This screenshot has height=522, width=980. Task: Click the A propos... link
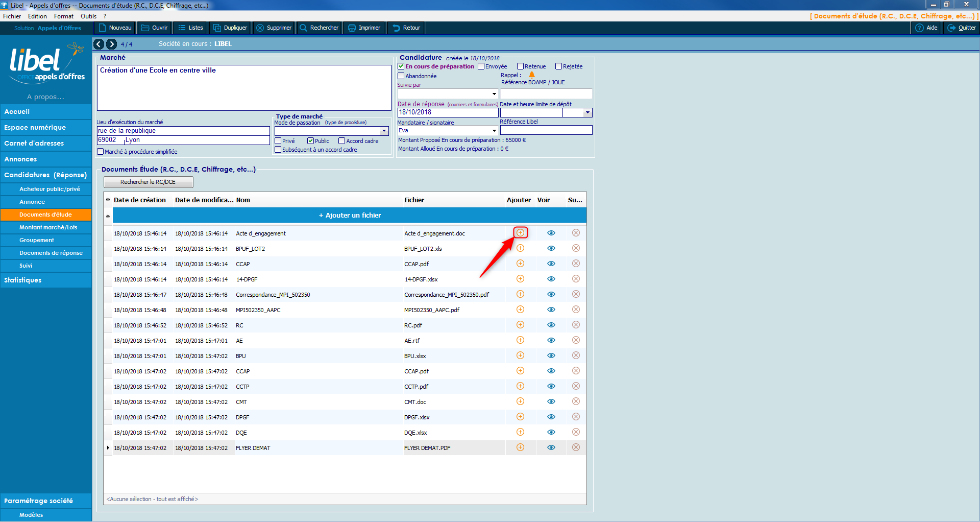[x=45, y=97]
